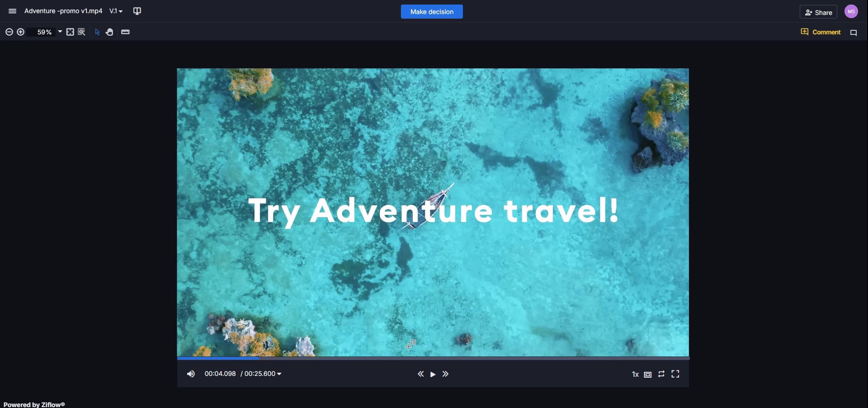Viewport: 868px width, 408px height.
Task: Select the marquee zoom tool
Action: [x=81, y=32]
